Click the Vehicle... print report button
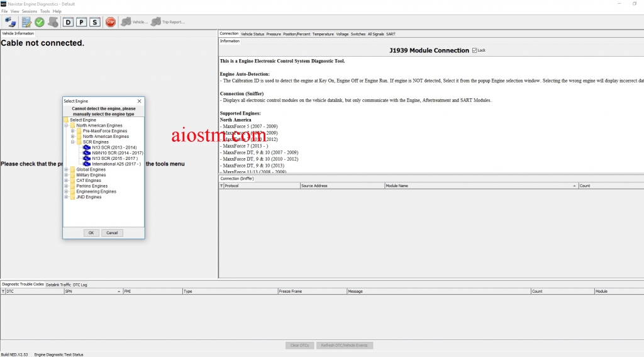This screenshot has height=357, width=644. [x=135, y=22]
